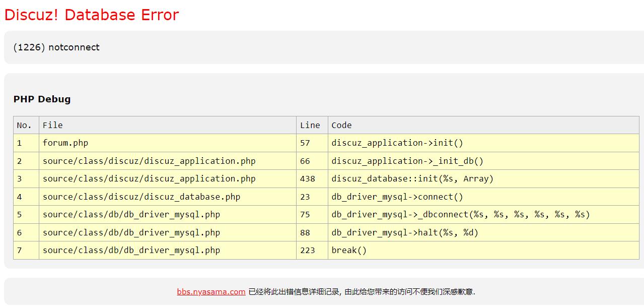Click the "Line" column header
644x307 pixels.
point(310,125)
